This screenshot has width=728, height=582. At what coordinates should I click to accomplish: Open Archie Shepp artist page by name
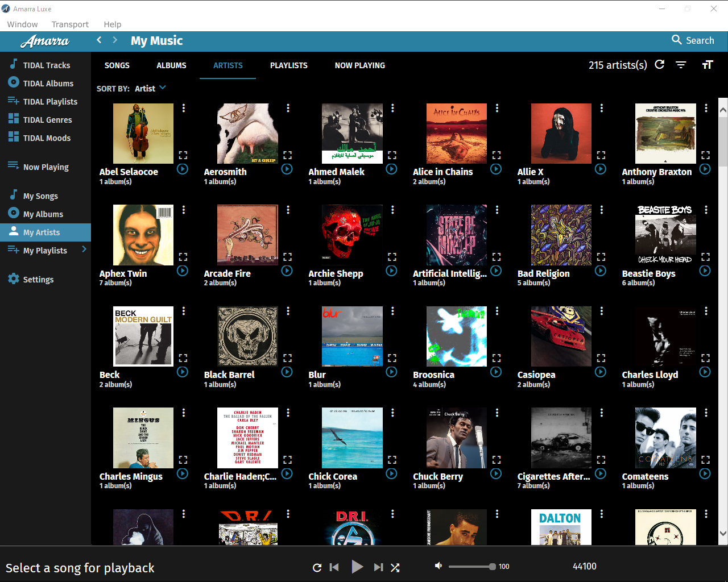pos(336,273)
